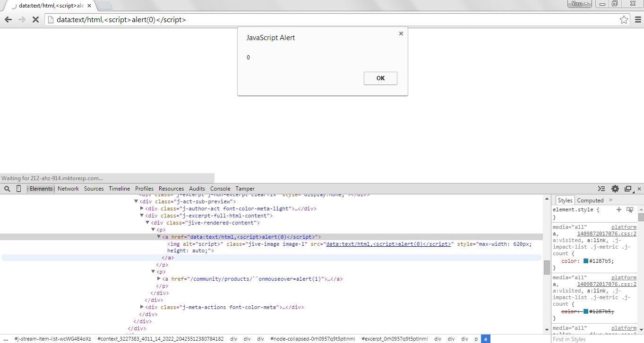Viewport: 644px width, 343px height.
Task: Show more sidebar tabs with the chevron
Action: 610,200
